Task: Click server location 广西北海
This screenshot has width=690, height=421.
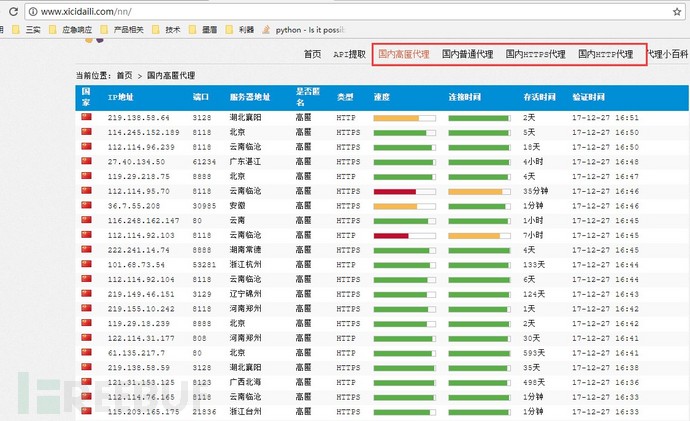Action: click(245, 382)
